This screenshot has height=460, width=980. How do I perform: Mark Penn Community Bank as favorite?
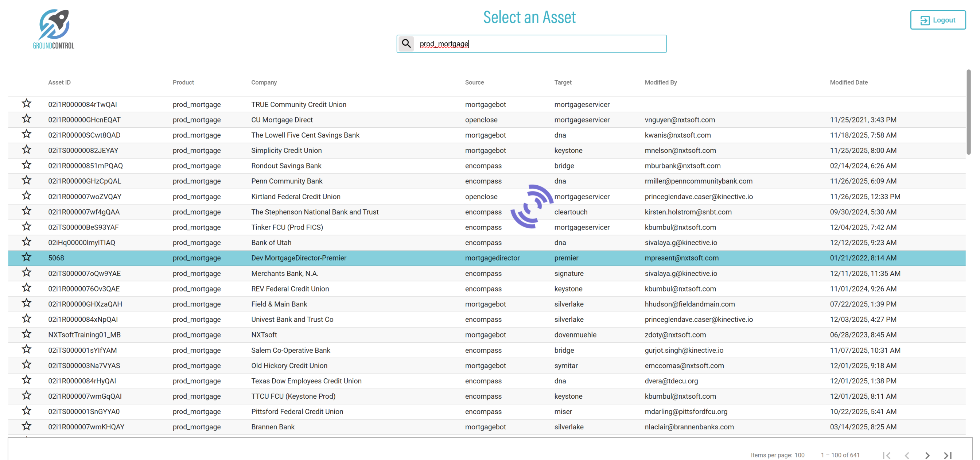[x=26, y=180]
